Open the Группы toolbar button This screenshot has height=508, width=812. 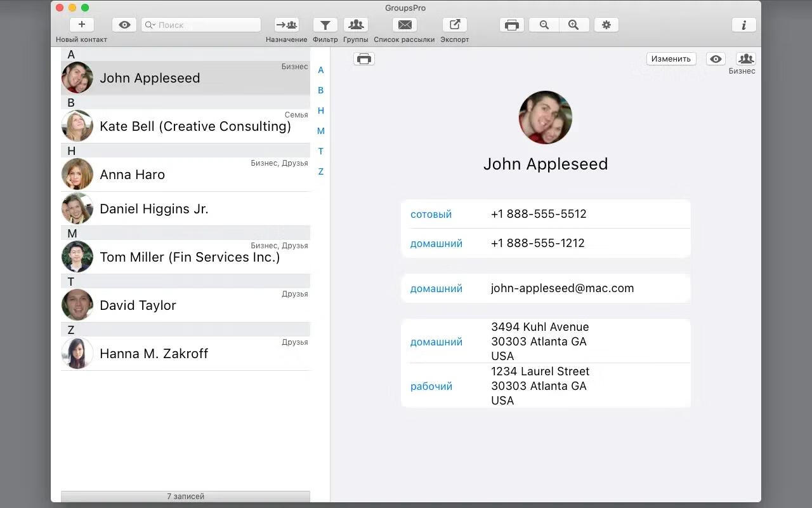coord(356,25)
